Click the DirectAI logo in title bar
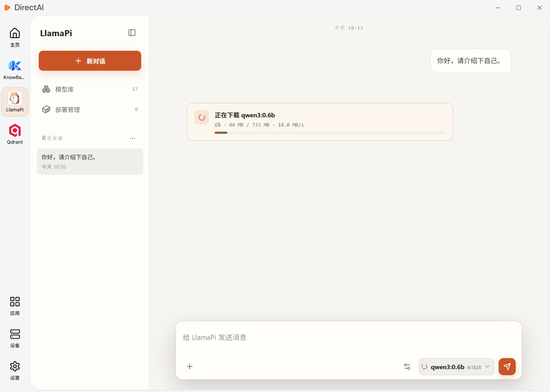 click(7, 7)
